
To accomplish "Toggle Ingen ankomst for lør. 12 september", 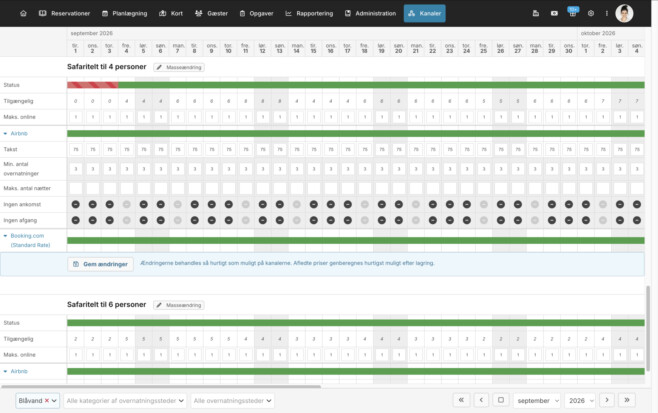I will pos(263,204).
